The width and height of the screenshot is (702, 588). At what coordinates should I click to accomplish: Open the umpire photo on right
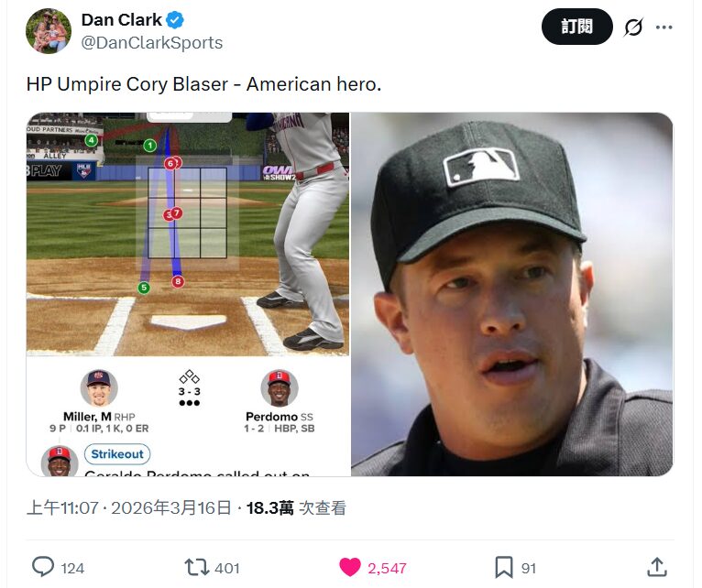[511, 294]
